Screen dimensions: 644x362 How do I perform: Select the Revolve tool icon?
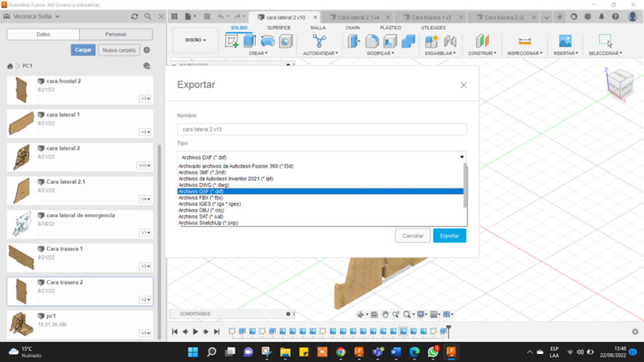click(x=267, y=41)
